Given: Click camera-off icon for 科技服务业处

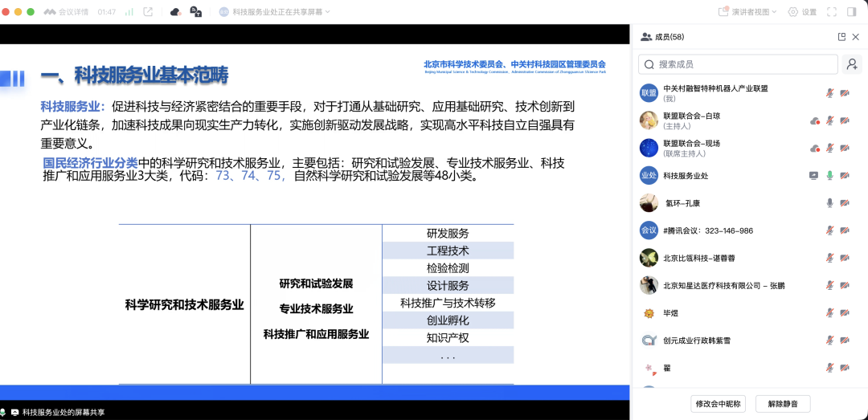Looking at the screenshot, I should point(845,175).
